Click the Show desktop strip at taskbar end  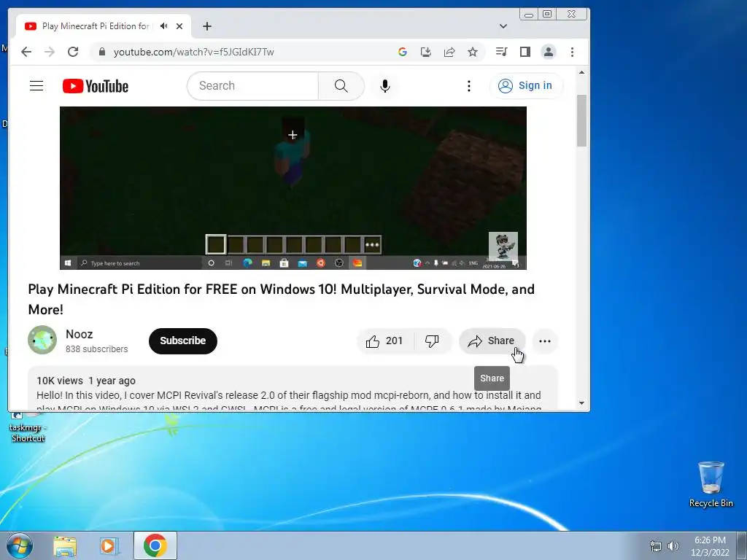741,545
